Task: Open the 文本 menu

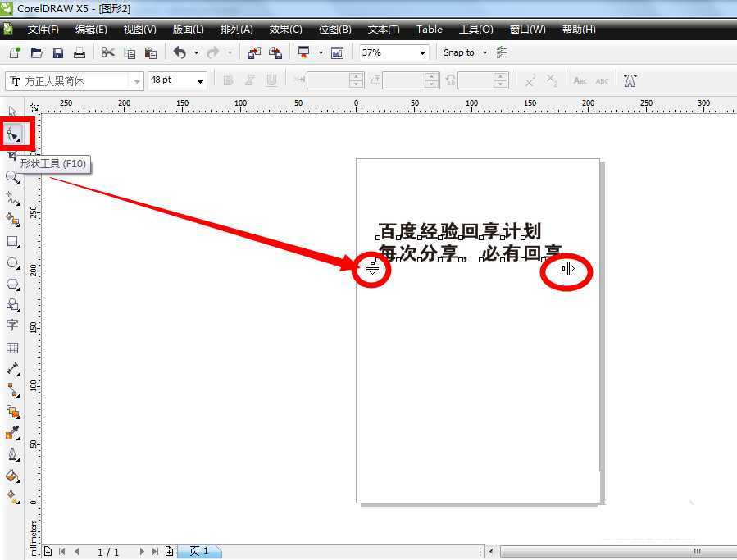Action: [x=382, y=30]
